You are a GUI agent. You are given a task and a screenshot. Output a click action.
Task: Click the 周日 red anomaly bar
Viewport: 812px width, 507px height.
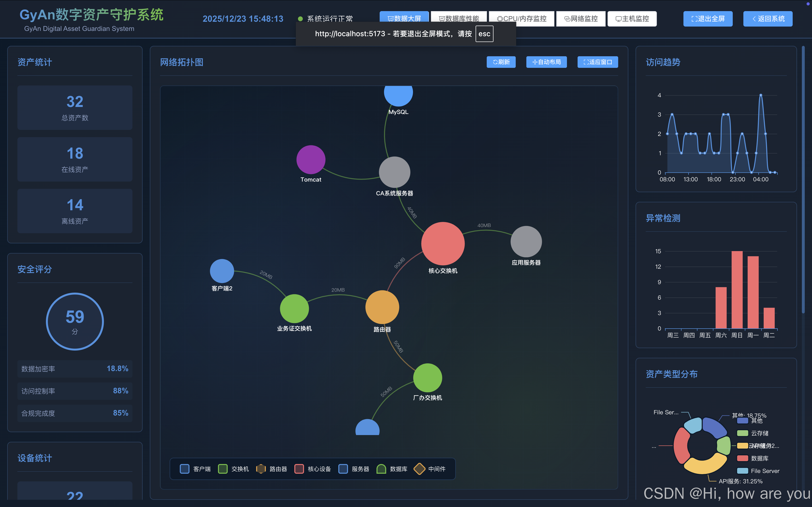click(737, 290)
